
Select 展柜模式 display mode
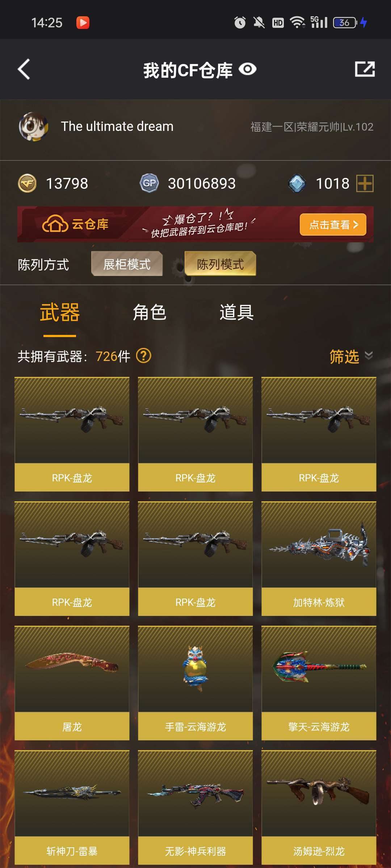(127, 264)
